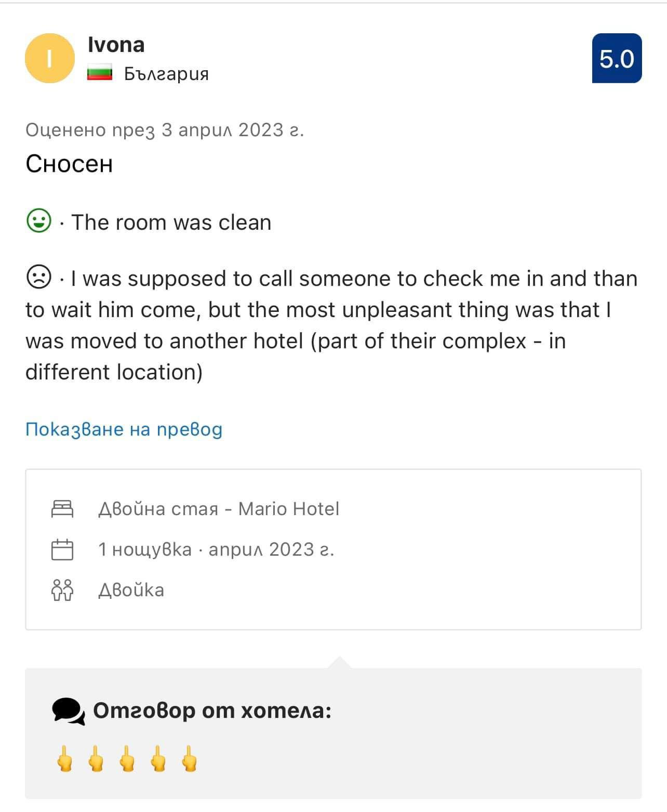Image resolution: width=667 pixels, height=812 pixels.
Task: Click the country label 'България'
Action: 166,74
